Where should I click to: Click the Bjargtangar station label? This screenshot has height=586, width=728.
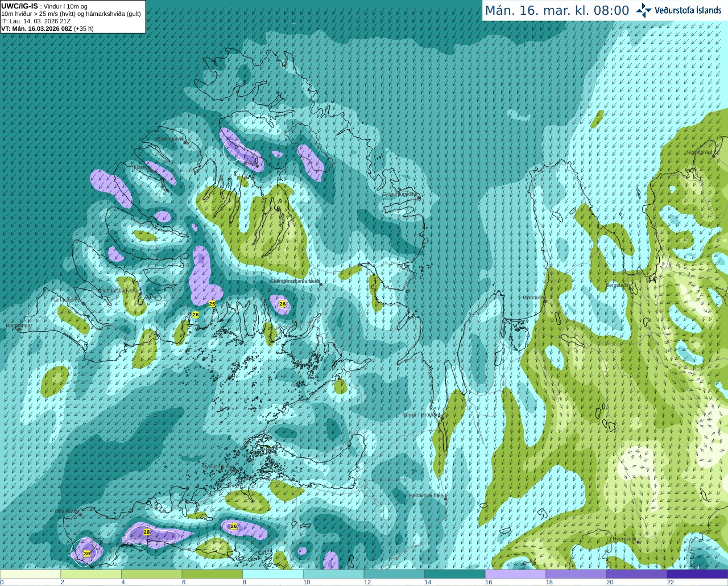(19, 325)
